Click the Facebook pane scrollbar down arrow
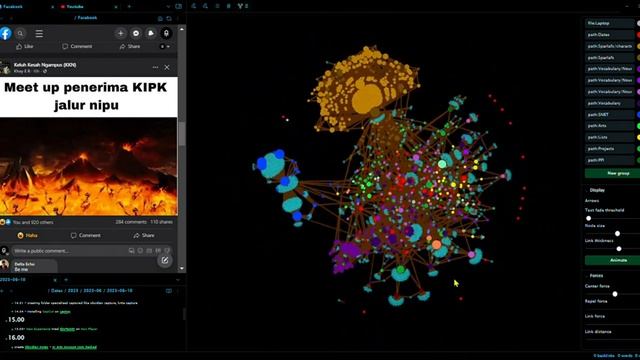640x360 pixels. click(182, 269)
